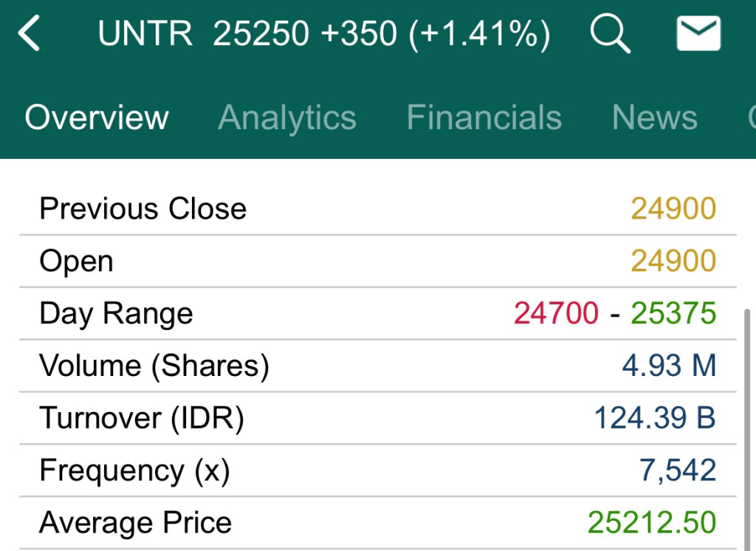Click the Average Price label
This screenshot has width=756, height=551.
pyautogui.click(x=135, y=524)
